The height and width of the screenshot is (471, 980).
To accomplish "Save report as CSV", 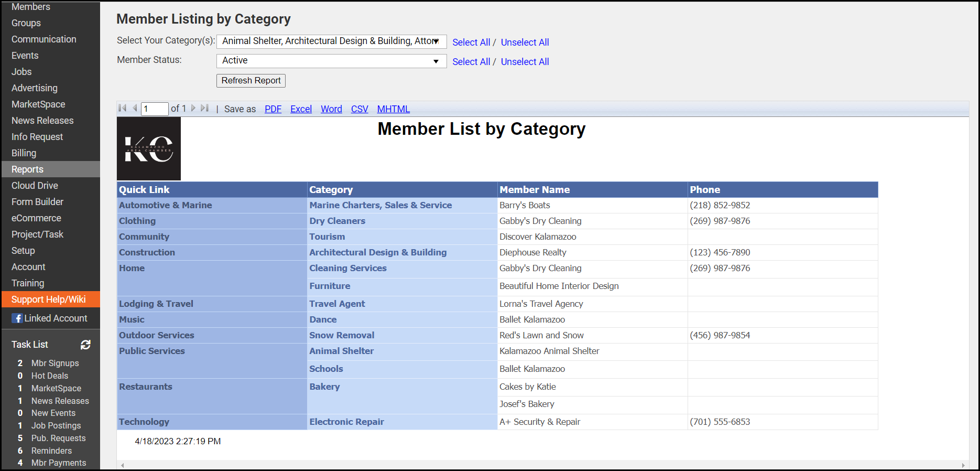I will (x=360, y=109).
